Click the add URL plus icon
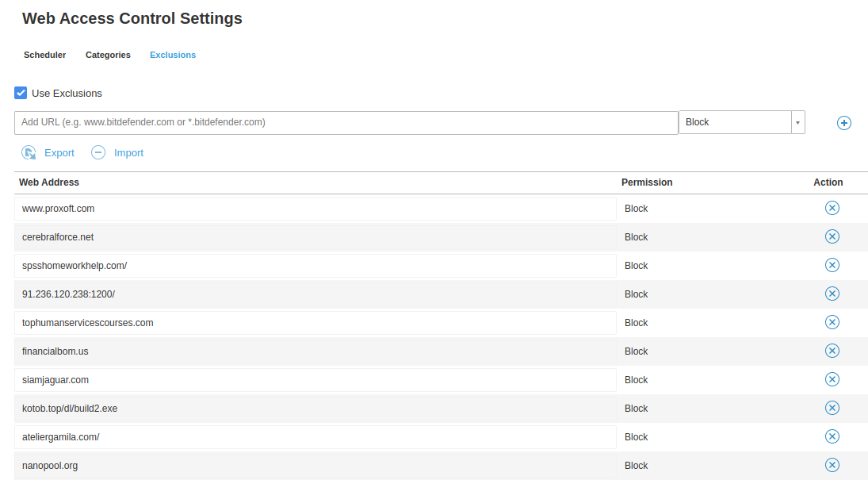 point(844,123)
